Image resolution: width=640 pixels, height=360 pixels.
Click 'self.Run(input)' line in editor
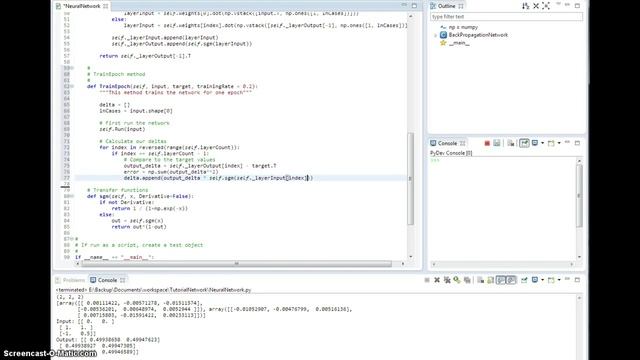click(122, 129)
